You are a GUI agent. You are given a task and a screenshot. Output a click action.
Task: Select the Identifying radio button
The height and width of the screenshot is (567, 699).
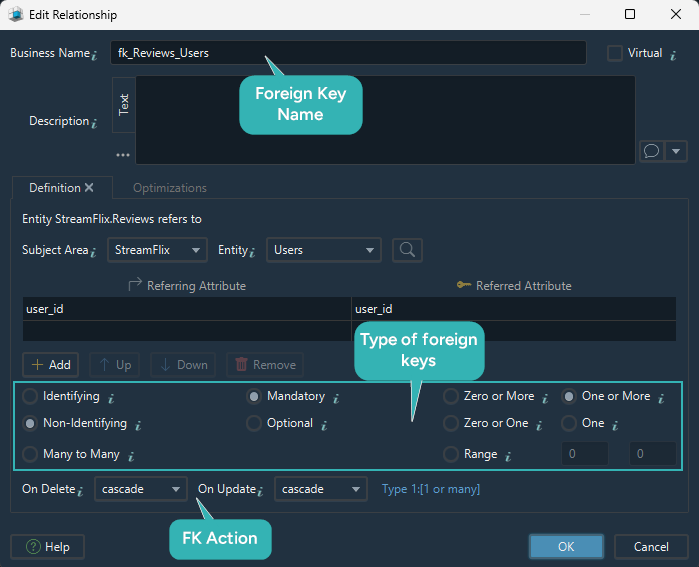(x=30, y=396)
